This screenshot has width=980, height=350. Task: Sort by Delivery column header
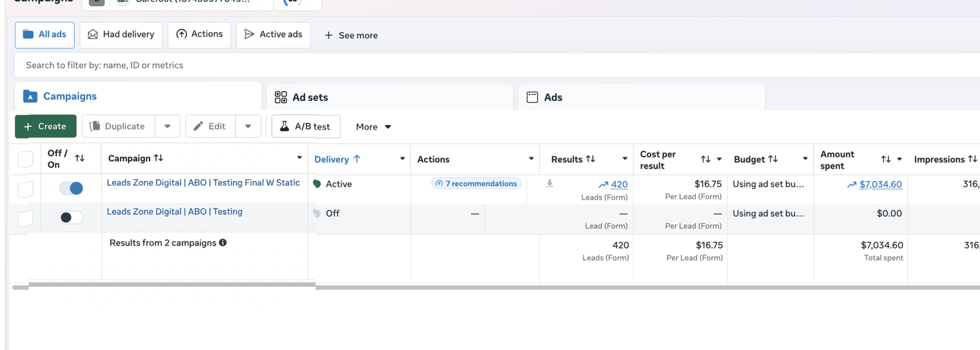(337, 159)
